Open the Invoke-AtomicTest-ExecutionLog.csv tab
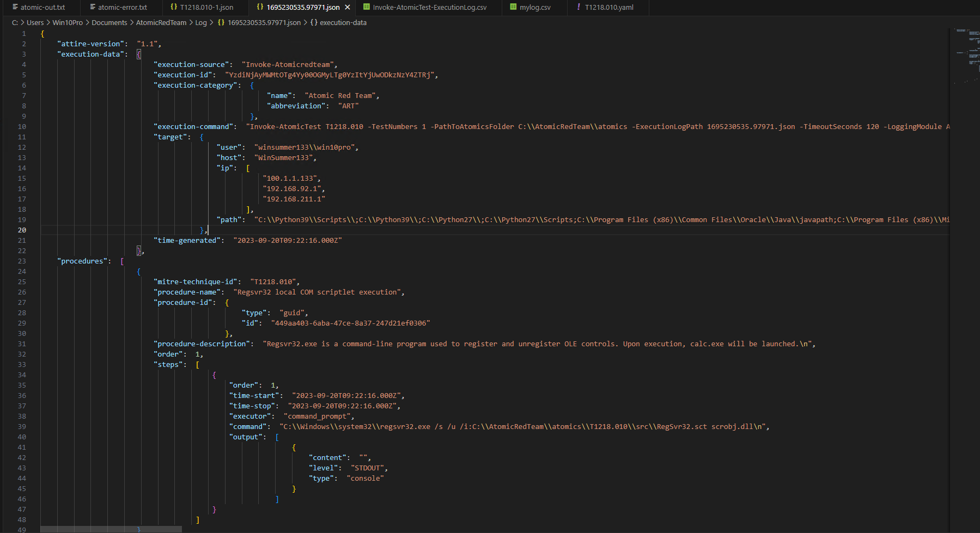 click(x=429, y=8)
